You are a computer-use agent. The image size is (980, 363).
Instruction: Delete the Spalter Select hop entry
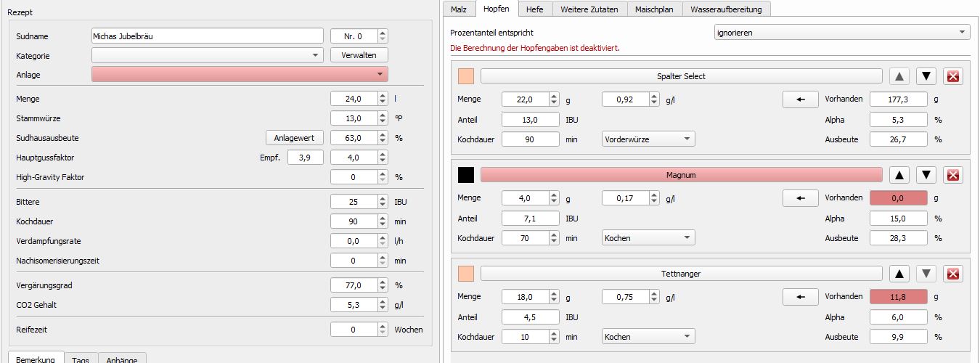(x=954, y=76)
